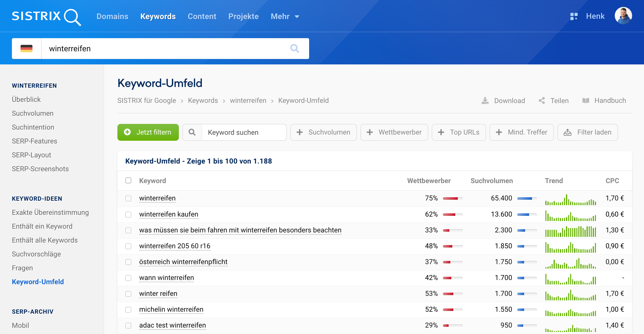Screen dimensions: 644x334
Task: Click the SISTRIX logo
Action: pyautogui.click(x=46, y=17)
